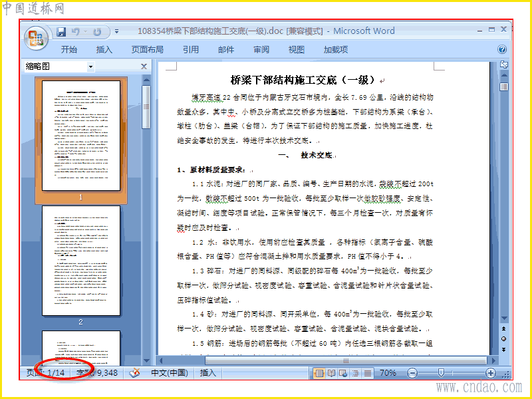This screenshot has width=532, height=399.
Task: Click the zoom slider handle
Action: point(441,373)
